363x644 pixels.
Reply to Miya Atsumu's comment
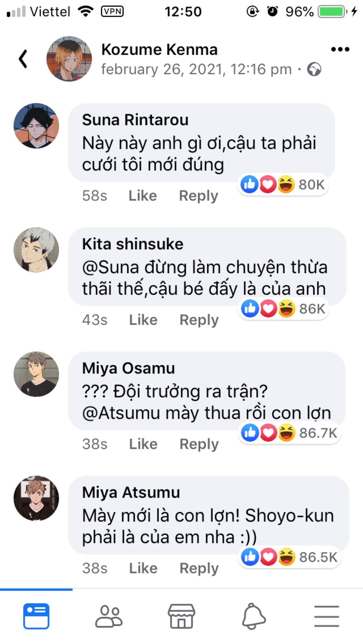click(199, 568)
